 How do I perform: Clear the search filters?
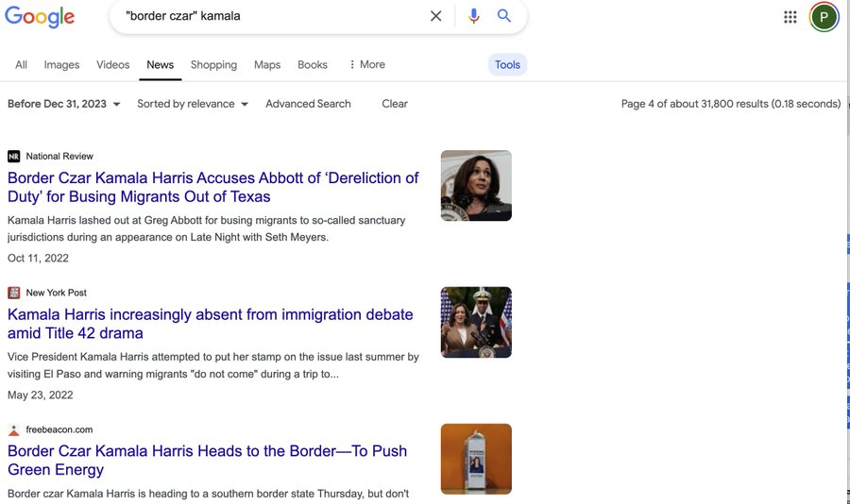[x=394, y=104]
